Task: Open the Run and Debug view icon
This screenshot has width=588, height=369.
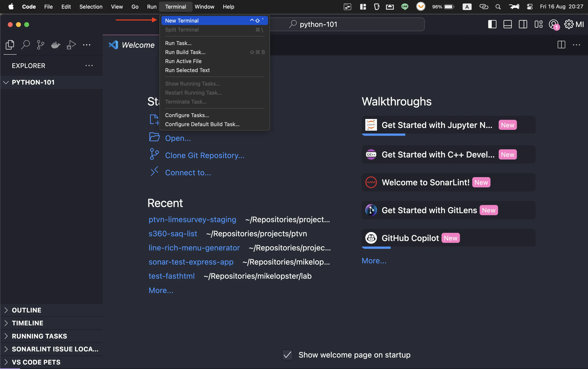Action: click(x=71, y=45)
